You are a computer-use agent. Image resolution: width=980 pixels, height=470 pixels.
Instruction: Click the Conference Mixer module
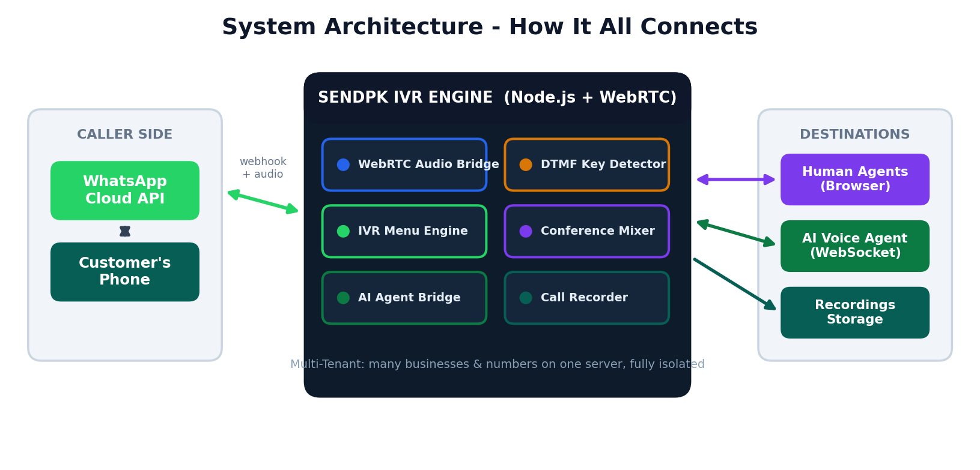point(587,231)
